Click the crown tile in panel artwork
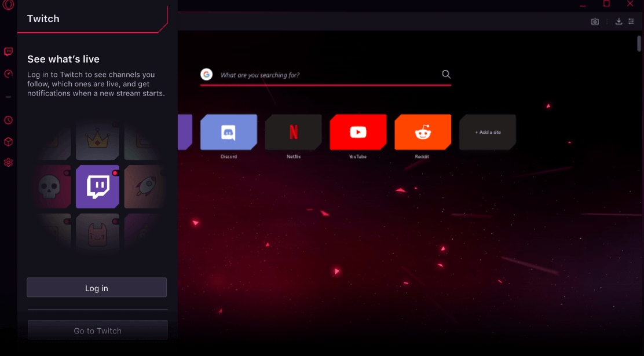The height and width of the screenshot is (356, 644). click(x=98, y=140)
